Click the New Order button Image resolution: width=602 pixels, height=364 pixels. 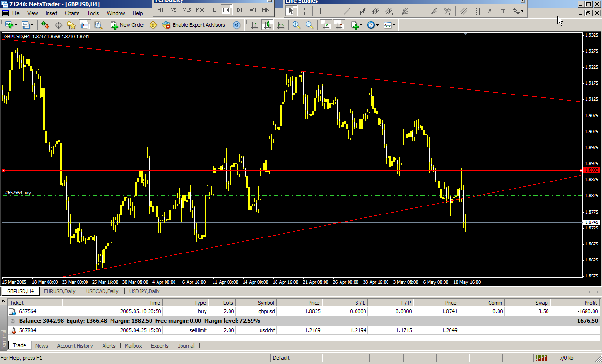tap(127, 25)
